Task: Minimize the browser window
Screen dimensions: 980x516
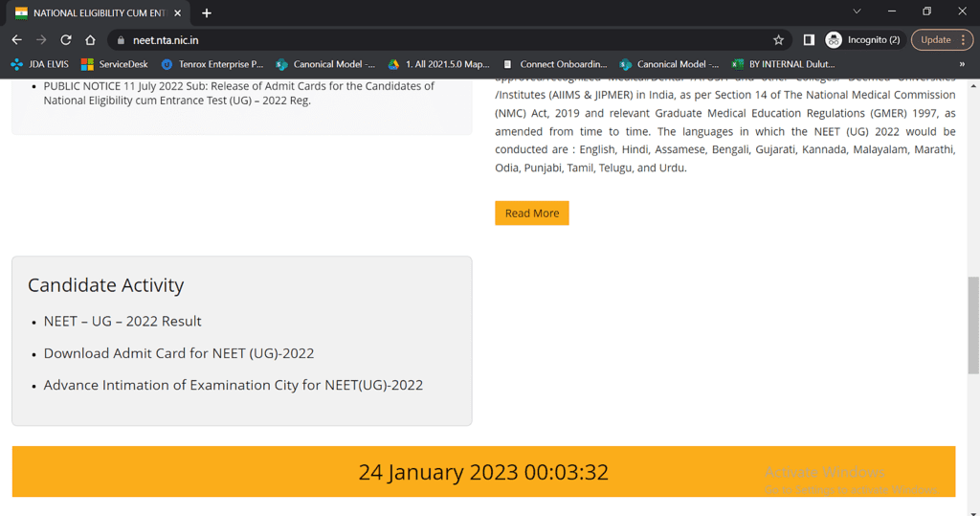Action: coord(892,11)
